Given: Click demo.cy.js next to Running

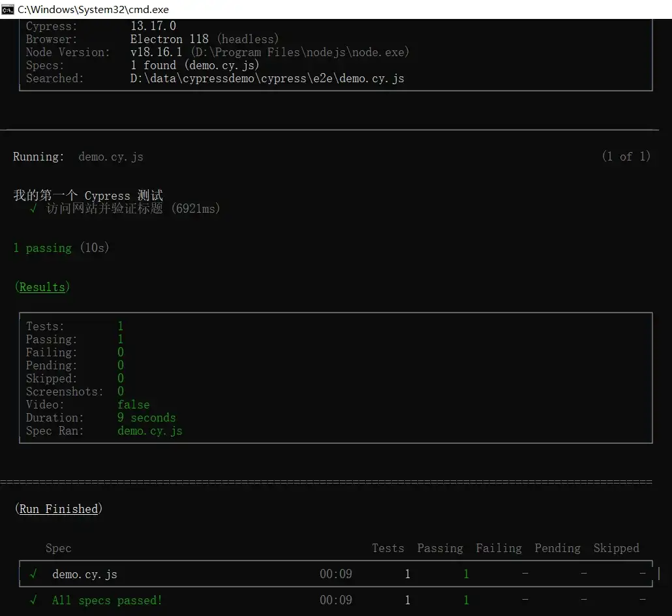Looking at the screenshot, I should click(110, 157).
